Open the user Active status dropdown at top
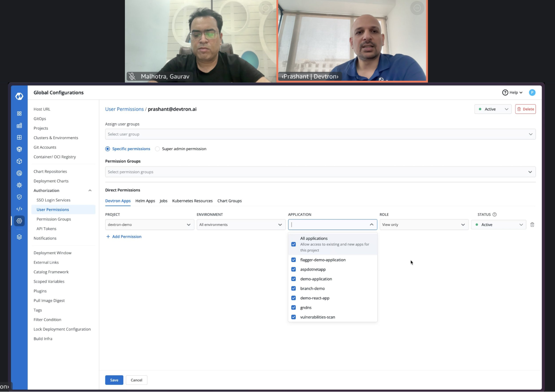The image size is (555, 392). click(493, 109)
